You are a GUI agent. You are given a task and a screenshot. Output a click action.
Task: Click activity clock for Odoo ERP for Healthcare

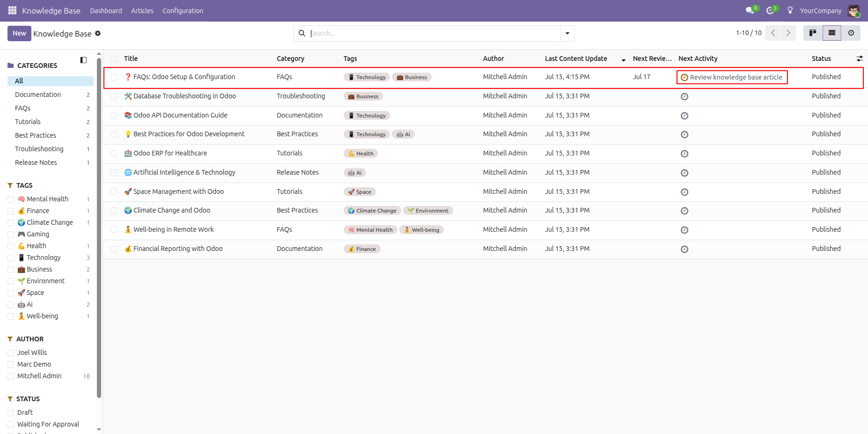click(x=684, y=154)
